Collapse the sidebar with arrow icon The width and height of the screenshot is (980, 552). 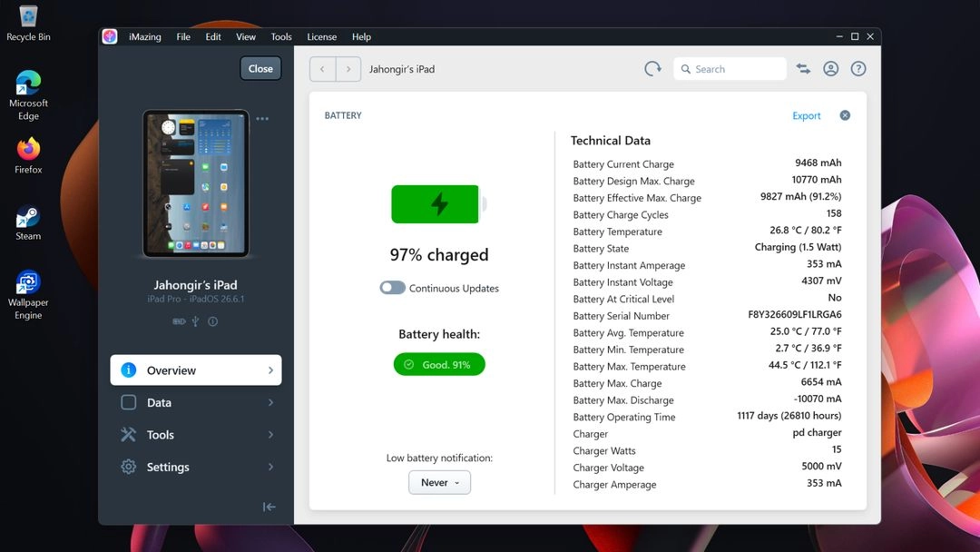[269, 507]
